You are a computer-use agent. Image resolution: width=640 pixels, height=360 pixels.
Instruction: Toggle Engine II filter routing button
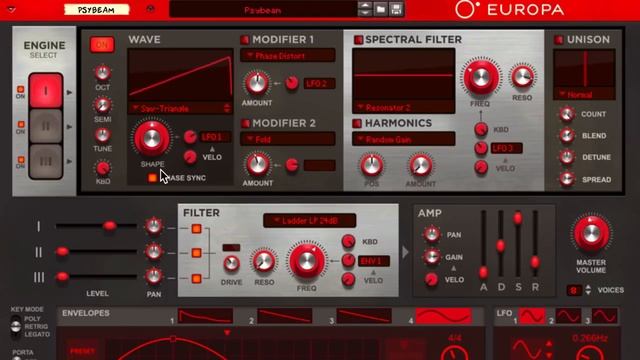pyautogui.click(x=196, y=253)
